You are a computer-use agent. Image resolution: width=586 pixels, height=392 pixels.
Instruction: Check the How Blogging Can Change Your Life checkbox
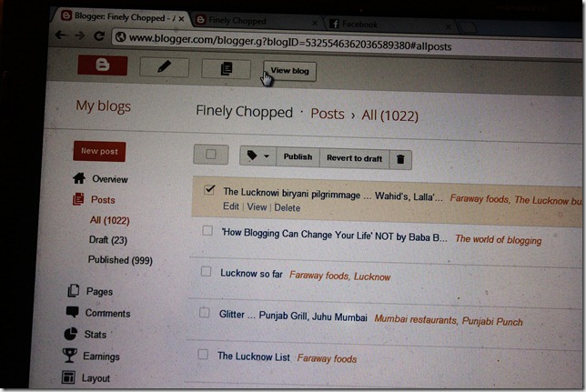click(x=207, y=231)
